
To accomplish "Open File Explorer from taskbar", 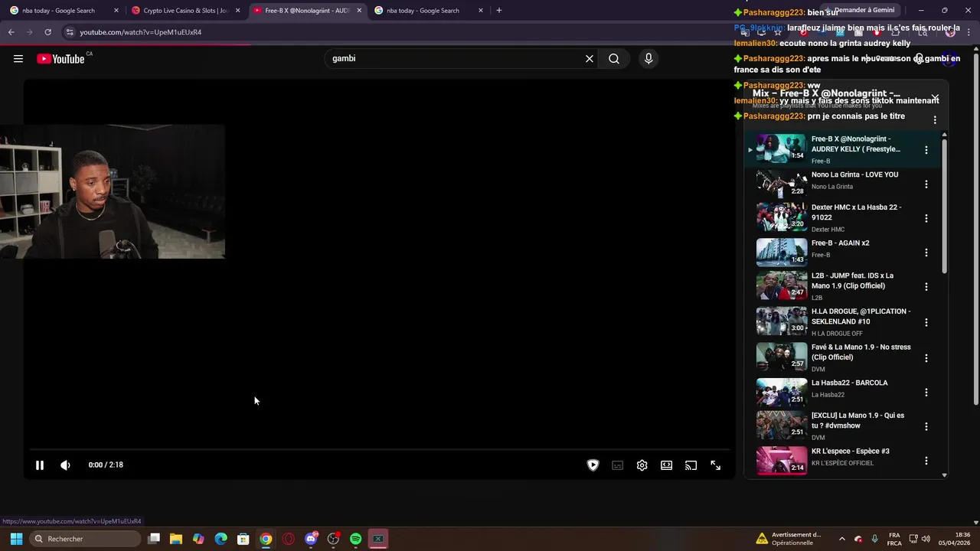I will [x=176, y=539].
